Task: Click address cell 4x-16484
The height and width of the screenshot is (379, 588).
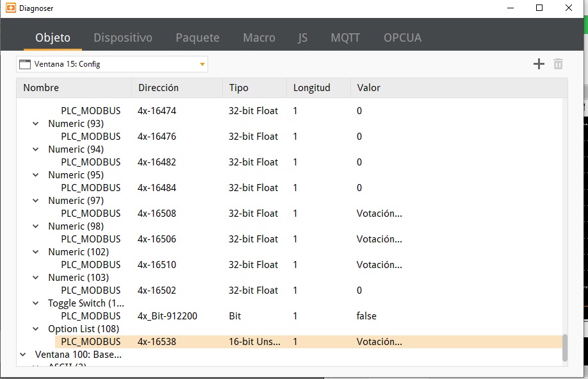Action: pos(157,187)
